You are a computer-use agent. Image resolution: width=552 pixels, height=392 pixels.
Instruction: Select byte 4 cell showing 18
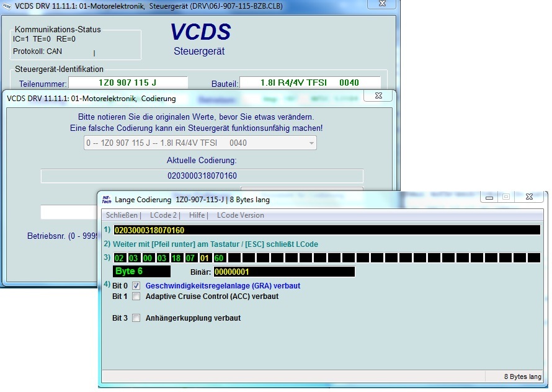tap(176, 258)
